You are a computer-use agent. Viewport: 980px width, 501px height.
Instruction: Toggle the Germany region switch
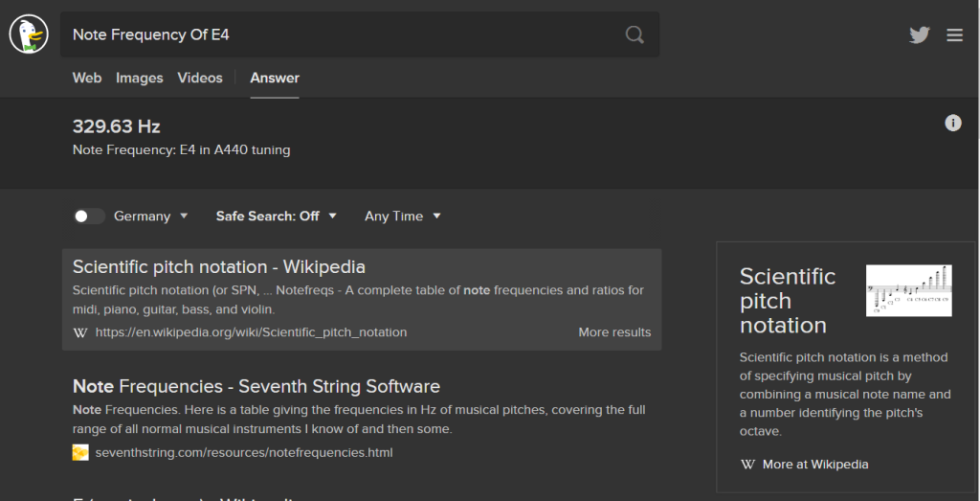click(89, 216)
